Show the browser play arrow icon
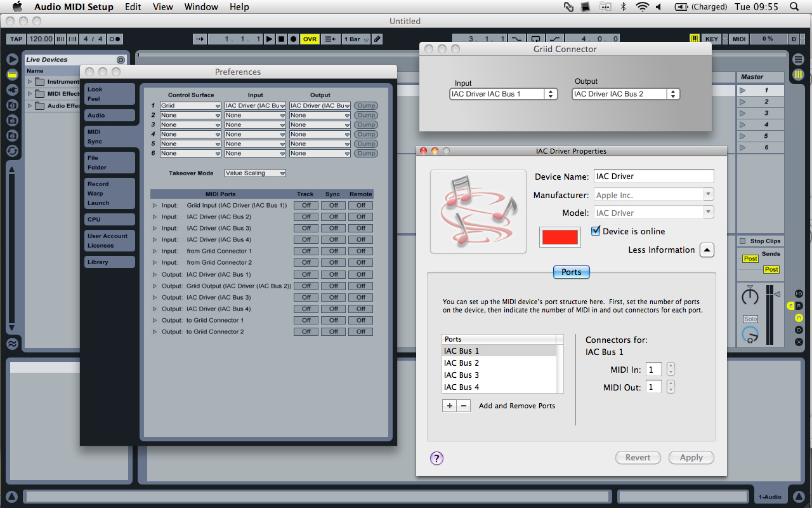 pos(12,59)
